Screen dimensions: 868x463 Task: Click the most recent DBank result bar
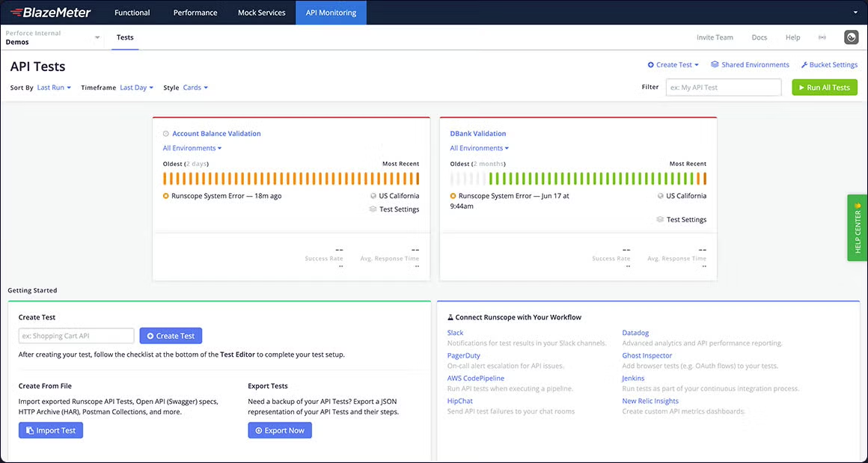703,179
